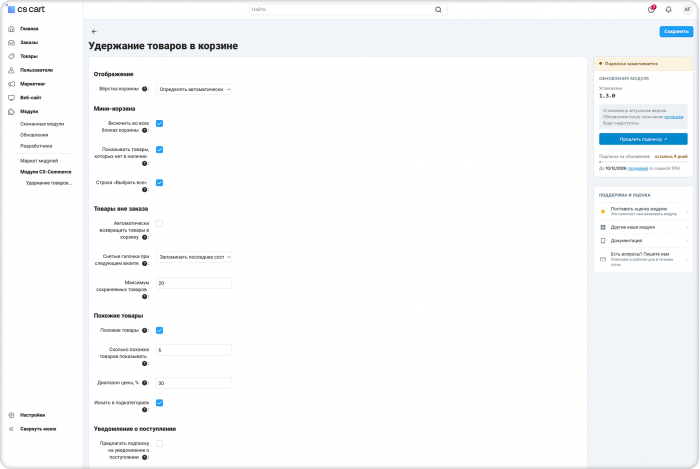Click the Маркетинг megaphone icon
Viewport: 700px width, 469px height.
point(11,84)
